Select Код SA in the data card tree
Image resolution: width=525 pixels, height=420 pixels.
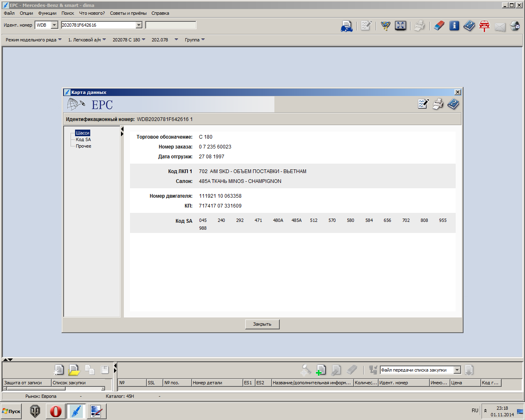[x=83, y=139]
